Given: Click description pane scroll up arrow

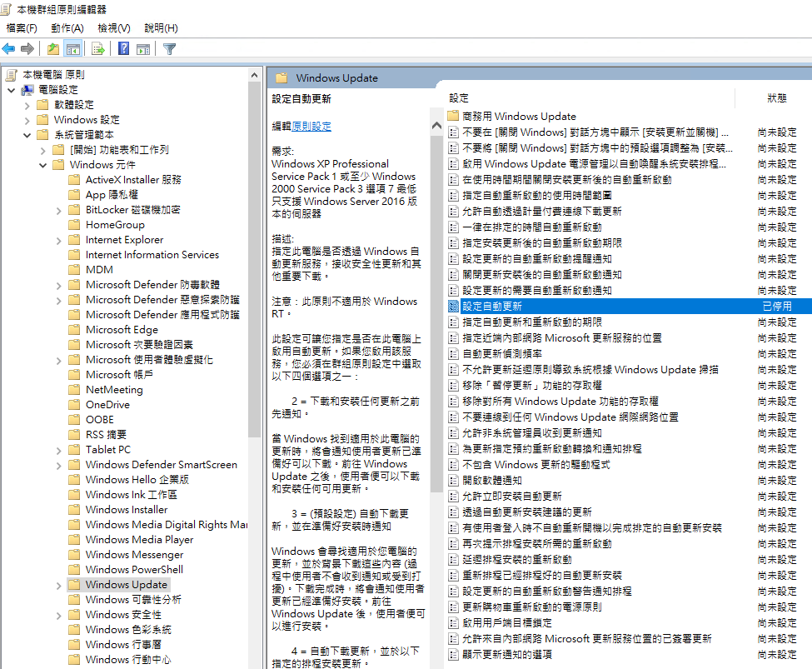Looking at the screenshot, I should point(436,126).
